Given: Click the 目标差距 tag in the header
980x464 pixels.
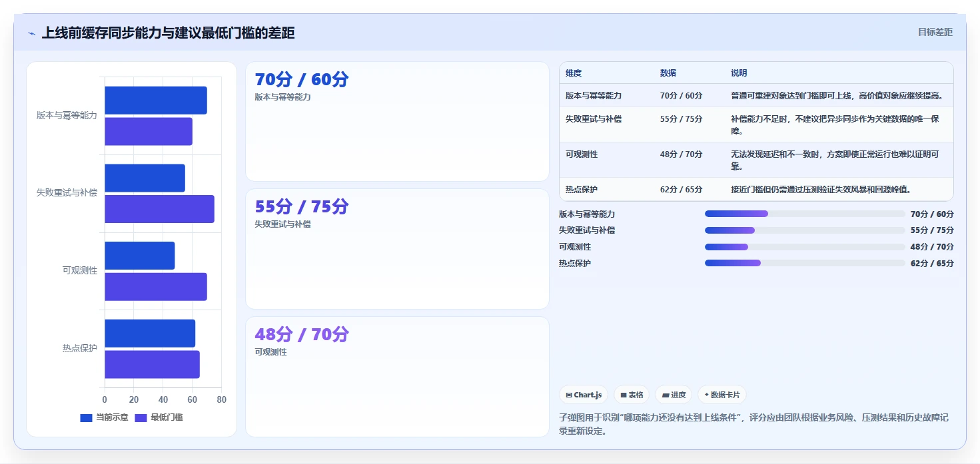Looking at the screenshot, I should pyautogui.click(x=935, y=32).
